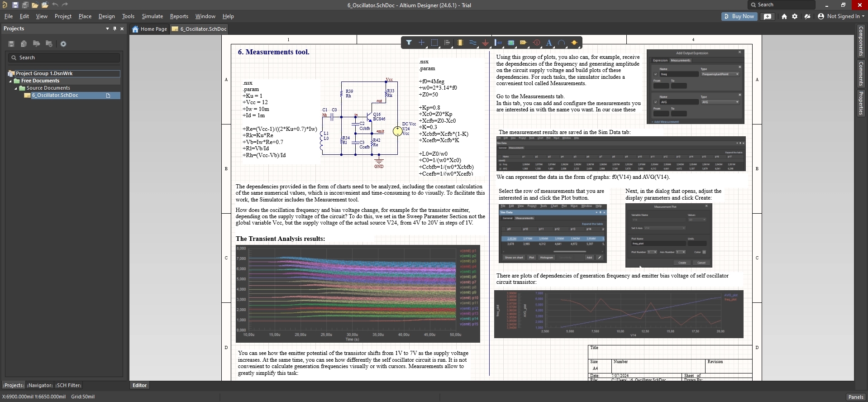Click the Selection Filter funnel icon

(409, 43)
